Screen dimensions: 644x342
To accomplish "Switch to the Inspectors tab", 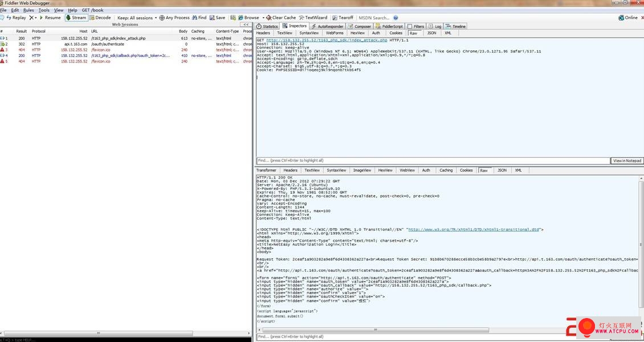I will [295, 26].
